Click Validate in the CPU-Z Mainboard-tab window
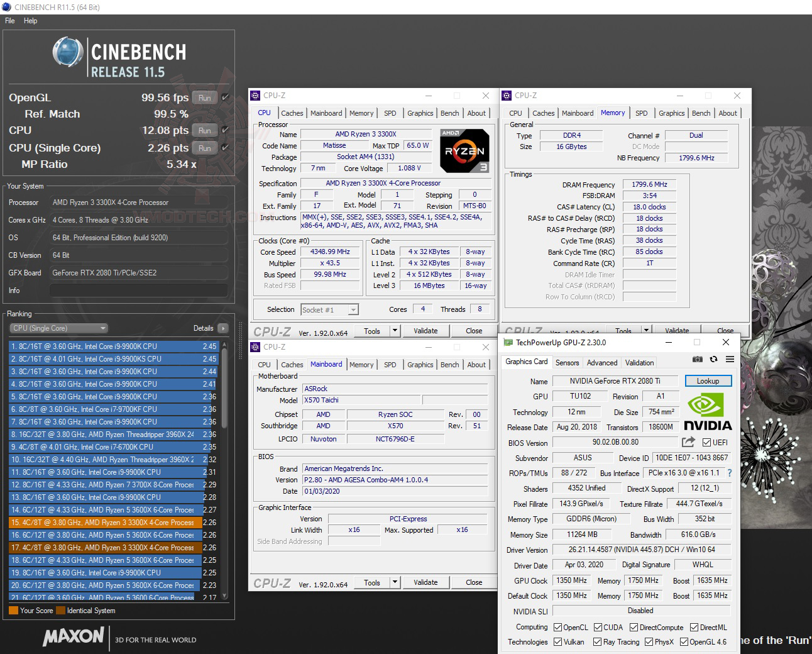The height and width of the screenshot is (654, 812). pos(425,582)
